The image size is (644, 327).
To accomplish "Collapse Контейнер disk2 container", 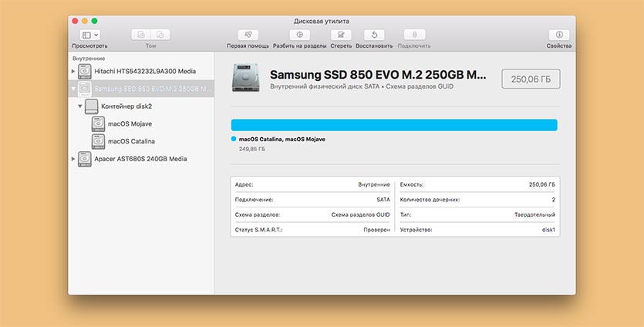I will point(80,106).
